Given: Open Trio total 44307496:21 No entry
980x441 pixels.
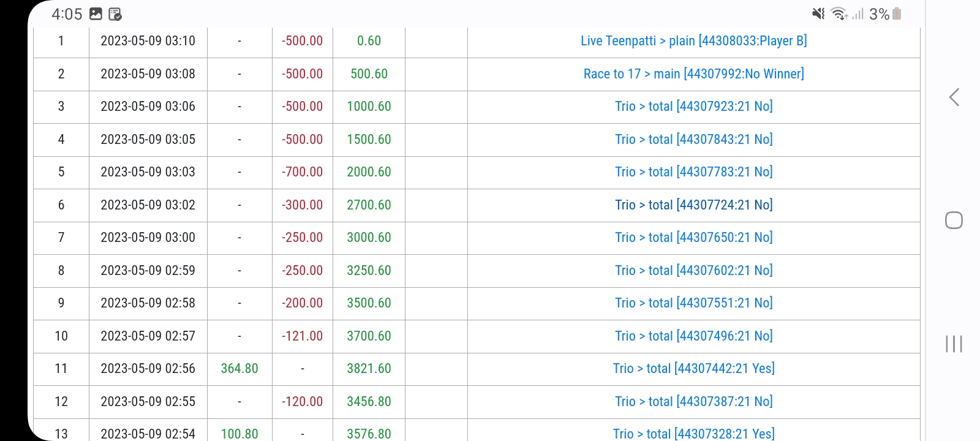Looking at the screenshot, I should [693, 336].
